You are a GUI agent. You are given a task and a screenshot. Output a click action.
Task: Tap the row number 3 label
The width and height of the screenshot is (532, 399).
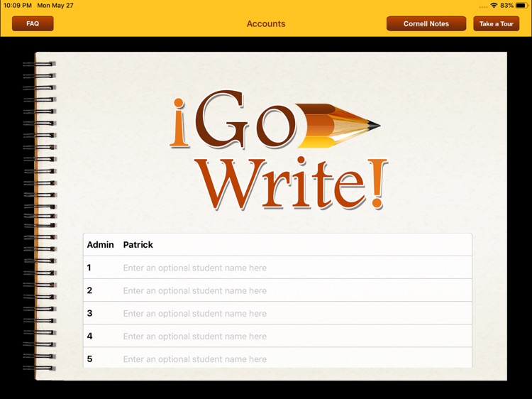point(89,313)
